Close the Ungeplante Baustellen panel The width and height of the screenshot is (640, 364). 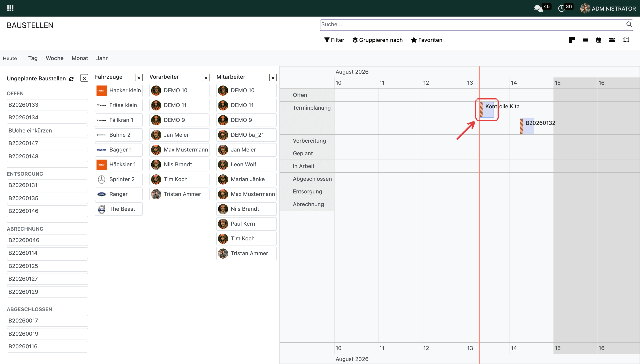[x=84, y=78]
